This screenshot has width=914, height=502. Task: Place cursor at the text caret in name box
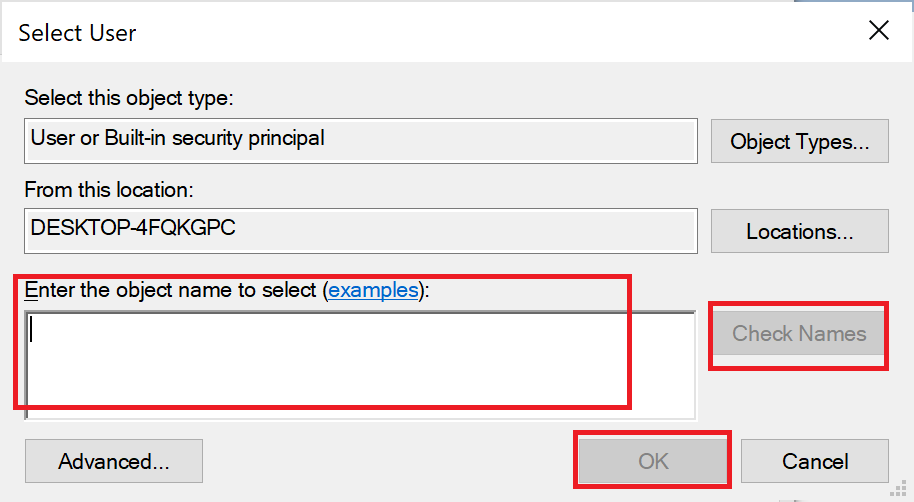pos(33,329)
